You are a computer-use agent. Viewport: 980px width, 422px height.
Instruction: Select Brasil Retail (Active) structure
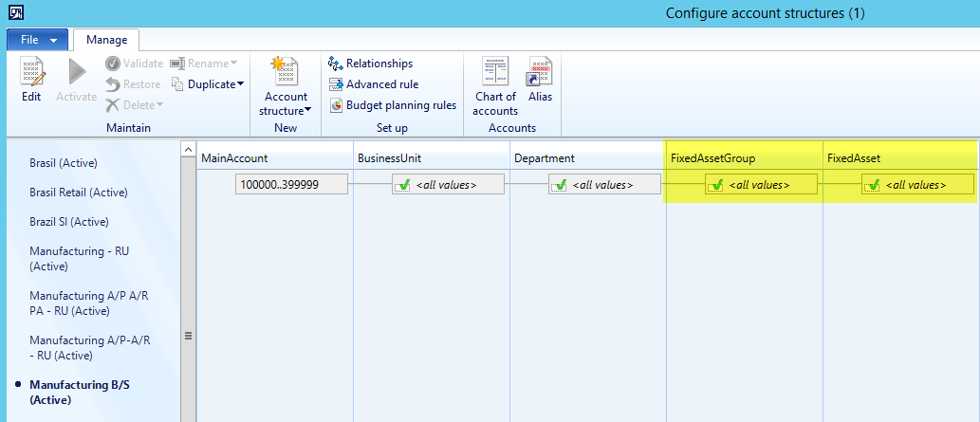tap(78, 193)
